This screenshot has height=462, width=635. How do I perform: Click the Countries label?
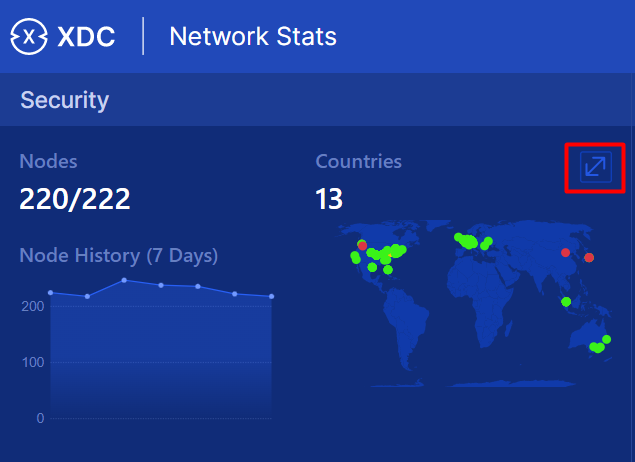(x=358, y=161)
